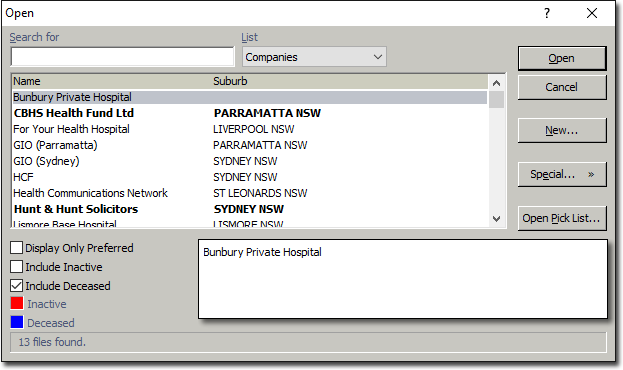Select For Your Health Hospital row
623x370 pixels.
[x=250, y=129]
